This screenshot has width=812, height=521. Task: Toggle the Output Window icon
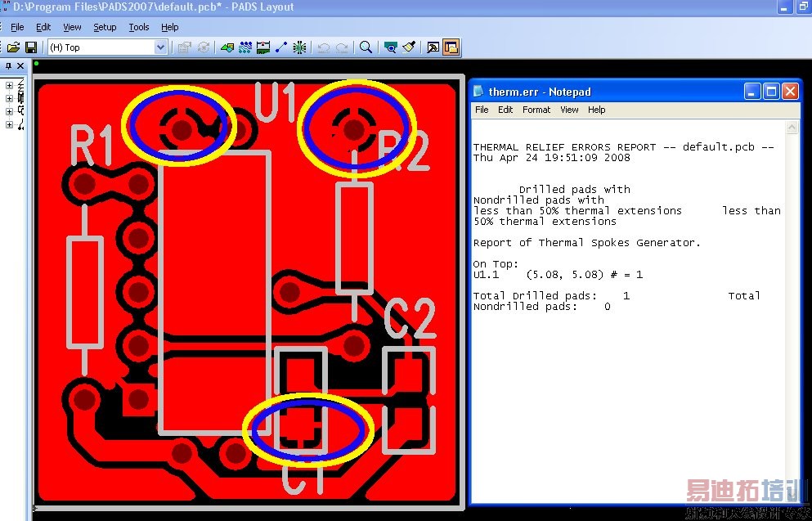(x=451, y=47)
